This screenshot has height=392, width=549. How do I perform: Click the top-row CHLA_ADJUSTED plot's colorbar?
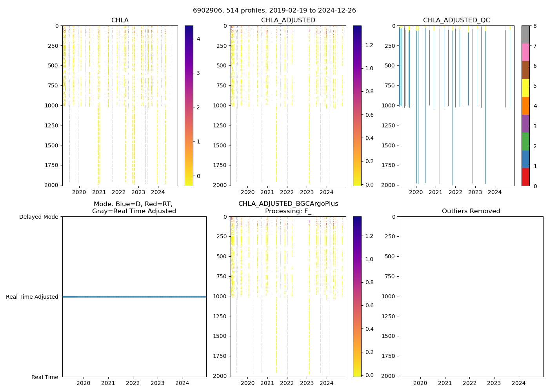pos(357,106)
